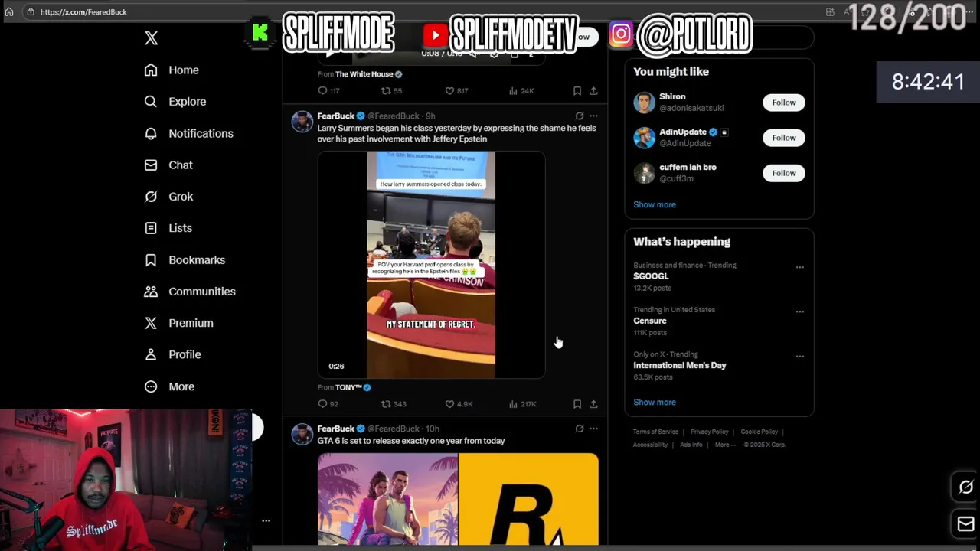
Task: Click the Lists icon in sidebar
Action: [x=151, y=228]
